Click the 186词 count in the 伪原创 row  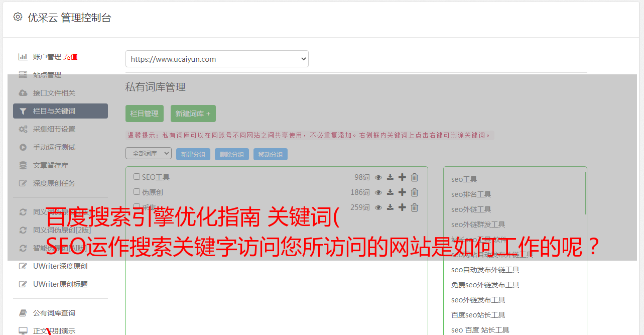360,192
